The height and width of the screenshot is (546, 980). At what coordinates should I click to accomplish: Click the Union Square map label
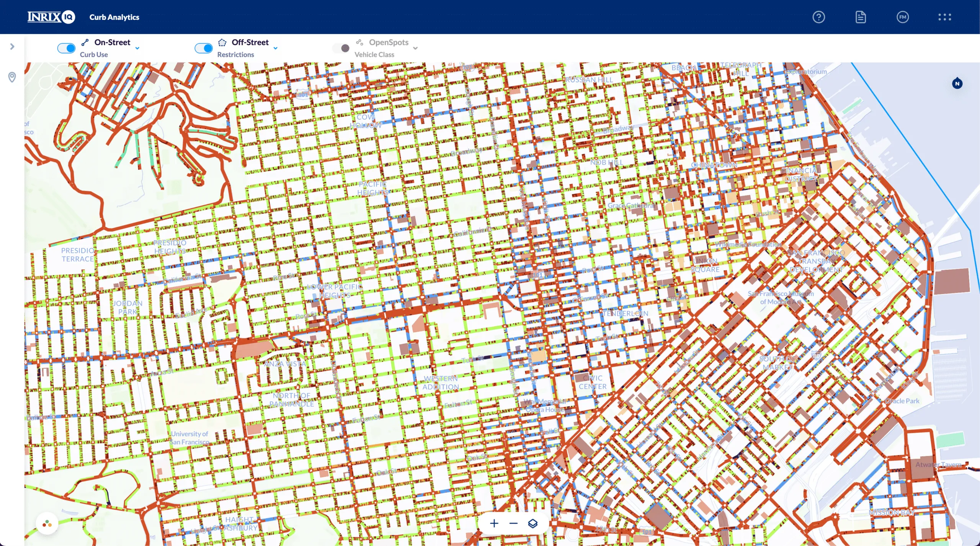705,265
